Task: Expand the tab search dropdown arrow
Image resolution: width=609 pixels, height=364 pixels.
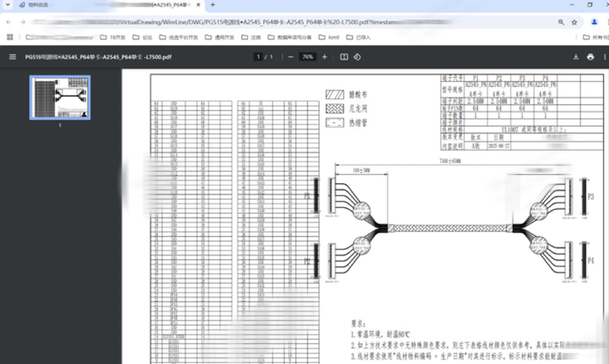Action: tap(7, 5)
